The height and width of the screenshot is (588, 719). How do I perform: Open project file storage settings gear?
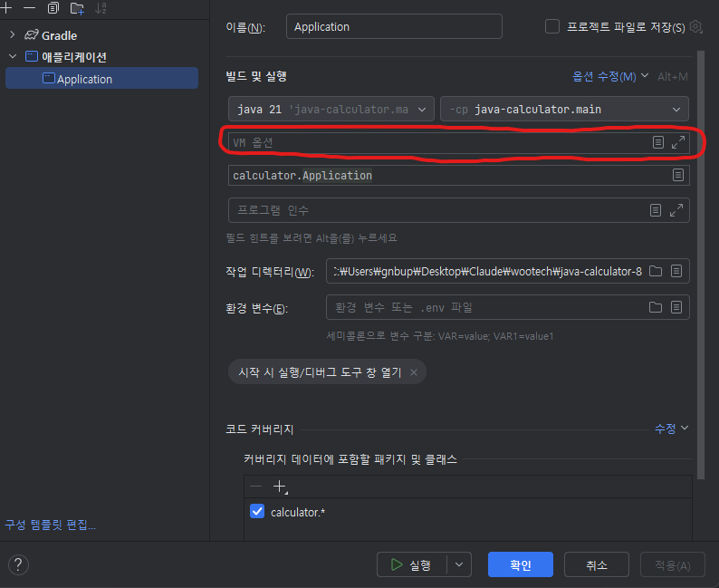pyautogui.click(x=695, y=27)
